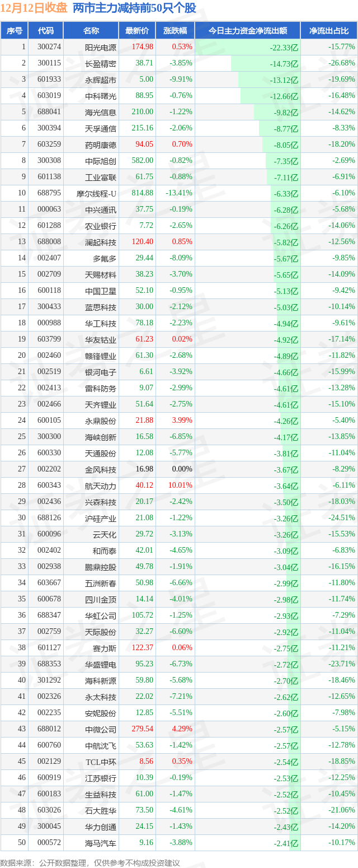Screen dimensions: 358x868
Task: Select stock name 华友钴业
Action: coord(101,339)
